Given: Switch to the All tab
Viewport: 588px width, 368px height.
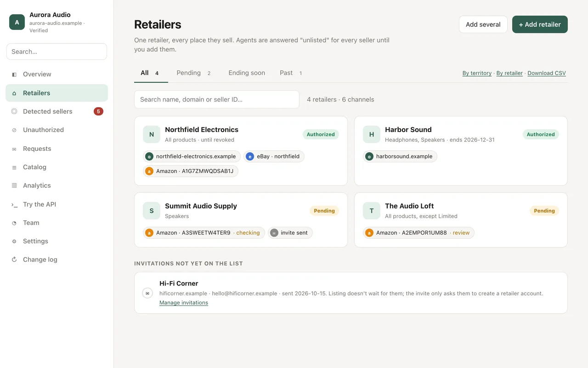Looking at the screenshot, I should point(151,73).
